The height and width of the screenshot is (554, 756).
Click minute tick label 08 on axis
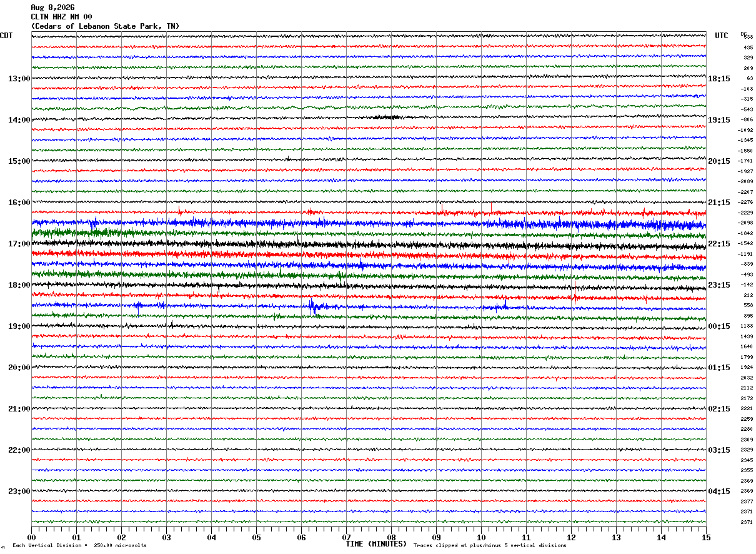[391, 538]
